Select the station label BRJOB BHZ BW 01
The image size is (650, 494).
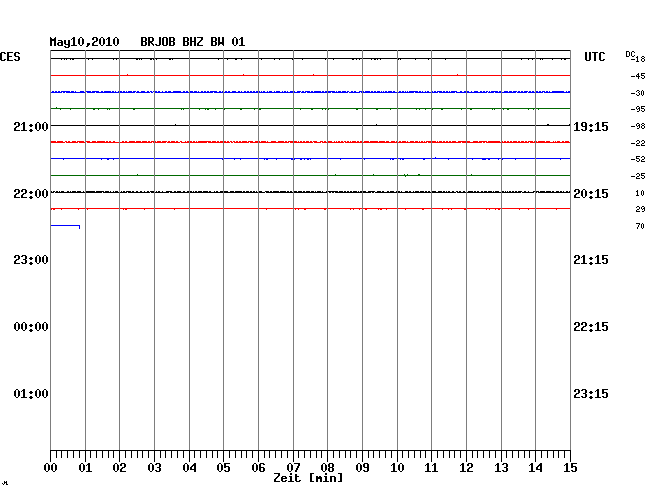(193, 42)
